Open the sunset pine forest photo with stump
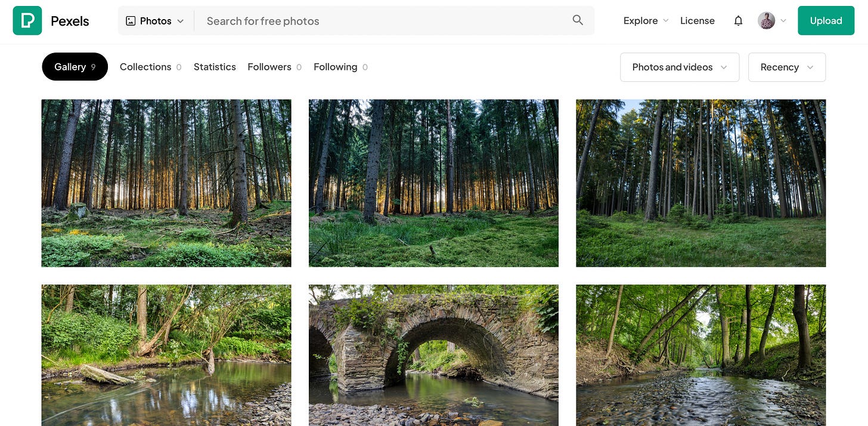 [166, 183]
